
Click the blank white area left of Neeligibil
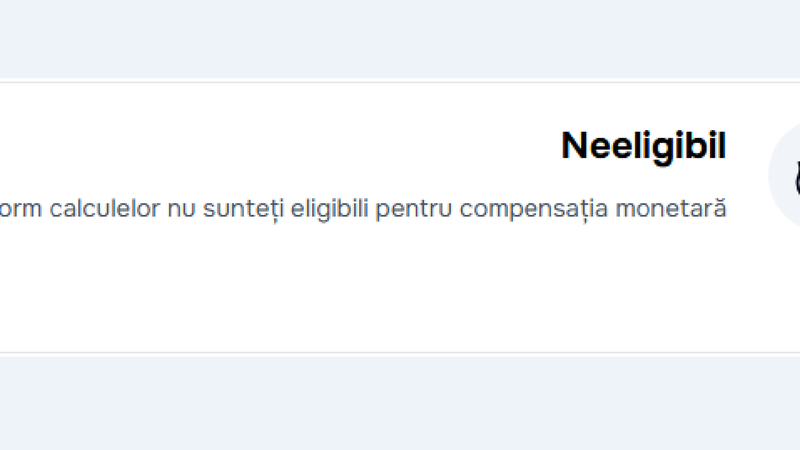(276, 146)
